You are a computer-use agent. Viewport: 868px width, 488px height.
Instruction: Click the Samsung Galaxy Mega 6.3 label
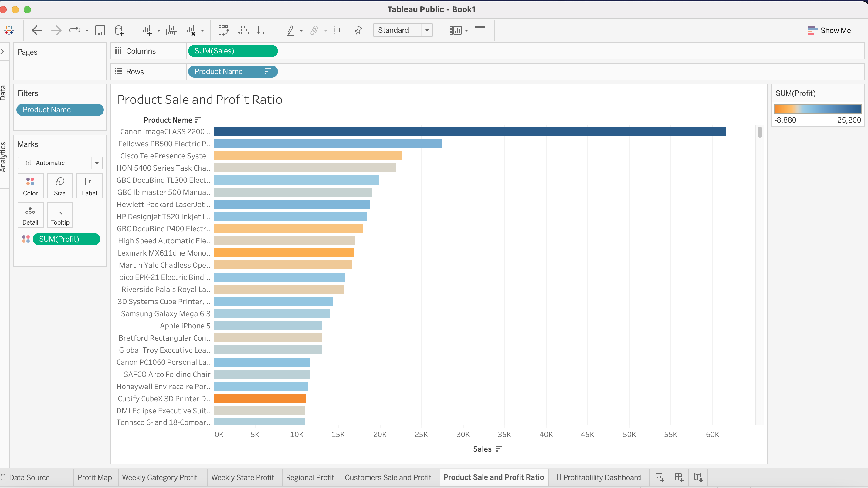tap(165, 314)
